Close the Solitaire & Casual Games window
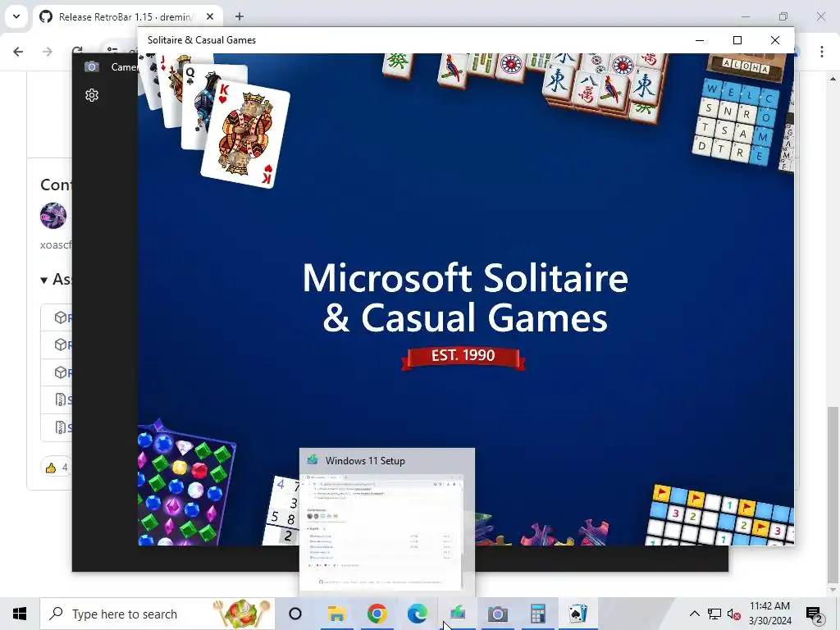 (774, 40)
